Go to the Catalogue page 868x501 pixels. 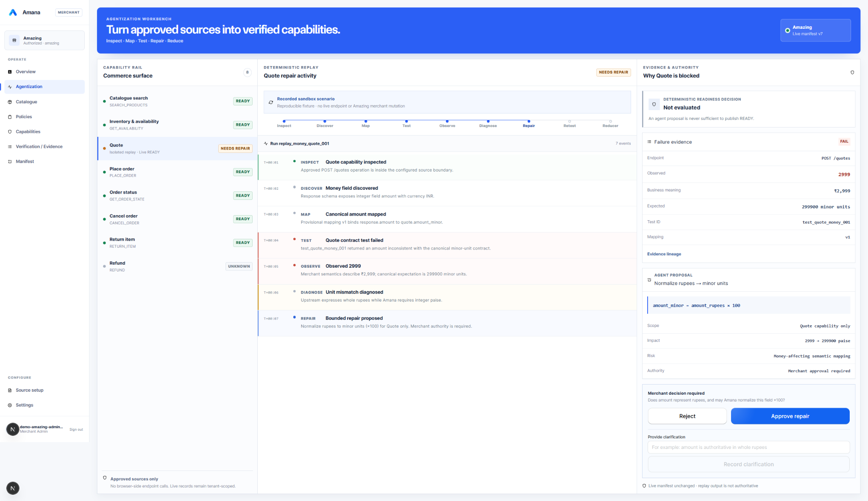[x=45, y=102]
